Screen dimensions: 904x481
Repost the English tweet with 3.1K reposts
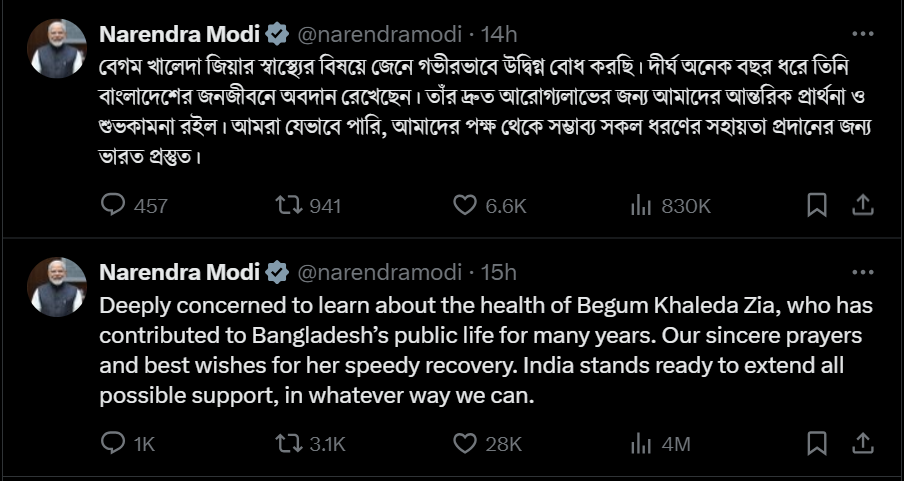287,444
